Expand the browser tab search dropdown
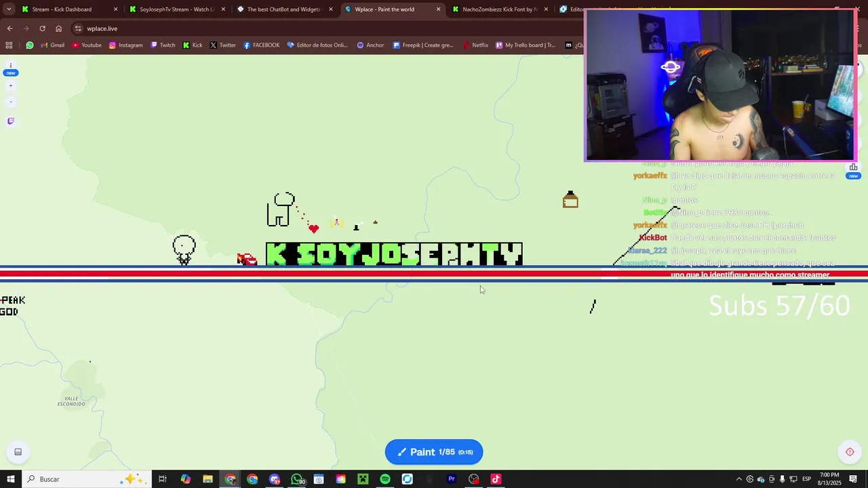The image size is (868, 488). click(x=9, y=9)
